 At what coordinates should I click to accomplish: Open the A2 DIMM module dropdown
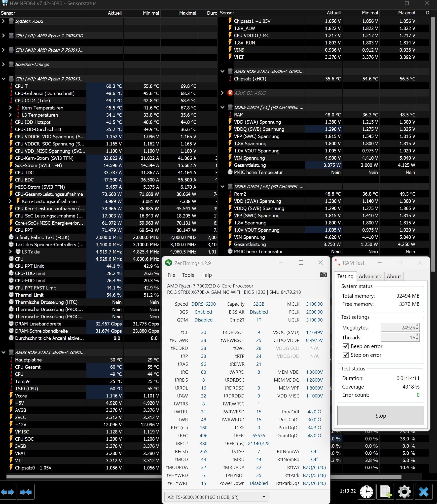click(x=216, y=497)
